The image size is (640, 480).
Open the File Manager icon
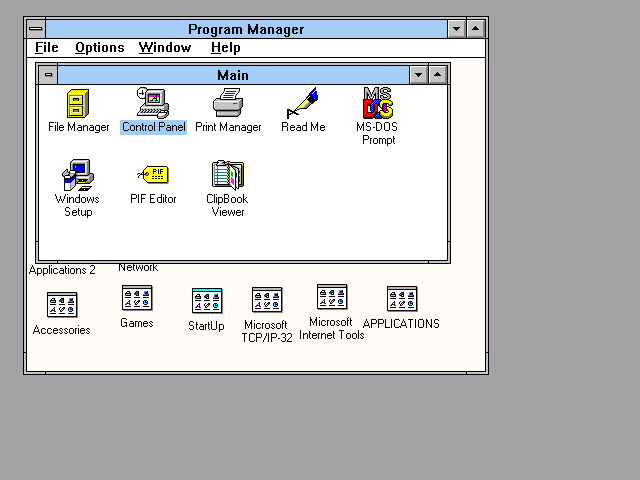[x=78, y=104]
